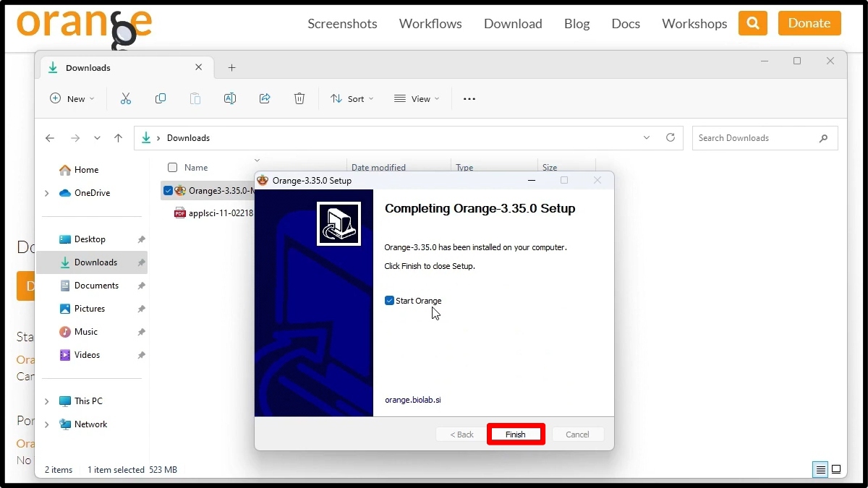
Task: Click the Rename icon in Explorer toolbar
Action: pos(230,99)
